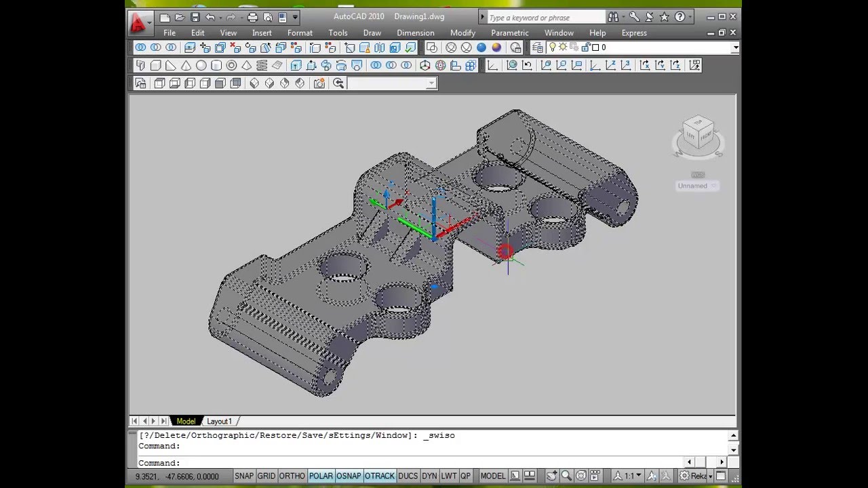Toggle GRID display in status bar

pyautogui.click(x=267, y=476)
